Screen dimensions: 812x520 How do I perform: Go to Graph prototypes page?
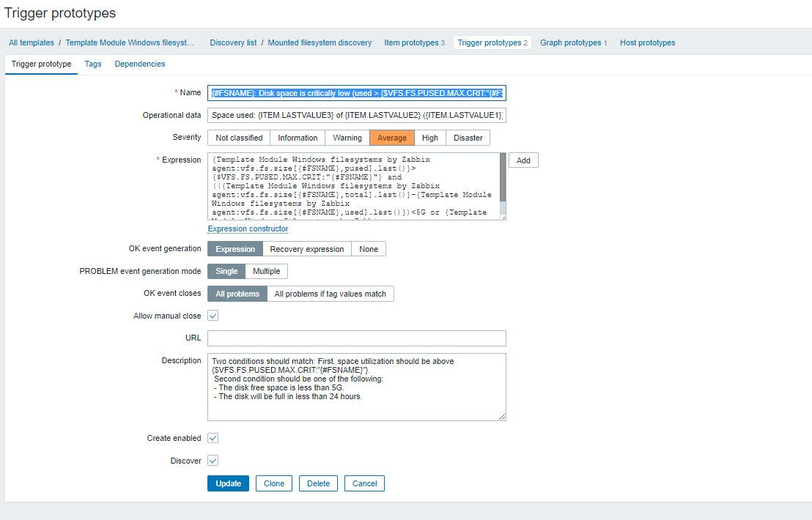tap(570, 42)
